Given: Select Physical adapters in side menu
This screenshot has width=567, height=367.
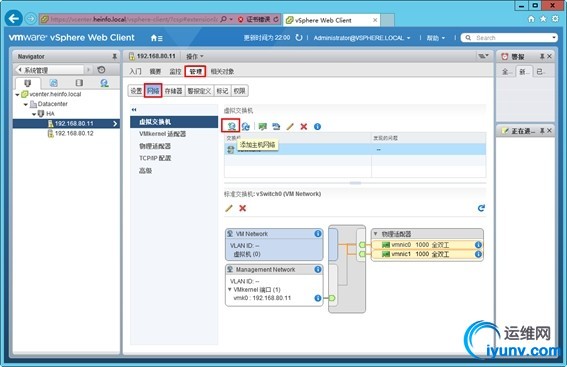Looking at the screenshot, I should click(174, 146).
